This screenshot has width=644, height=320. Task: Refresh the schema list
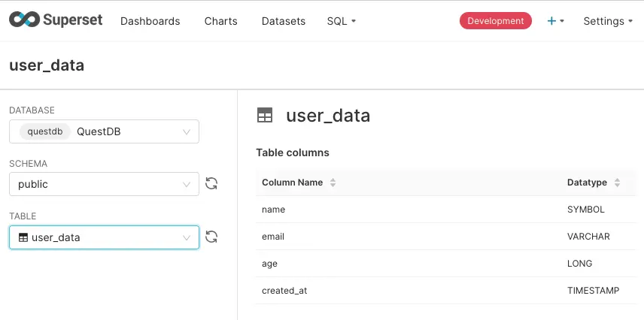pos(211,184)
